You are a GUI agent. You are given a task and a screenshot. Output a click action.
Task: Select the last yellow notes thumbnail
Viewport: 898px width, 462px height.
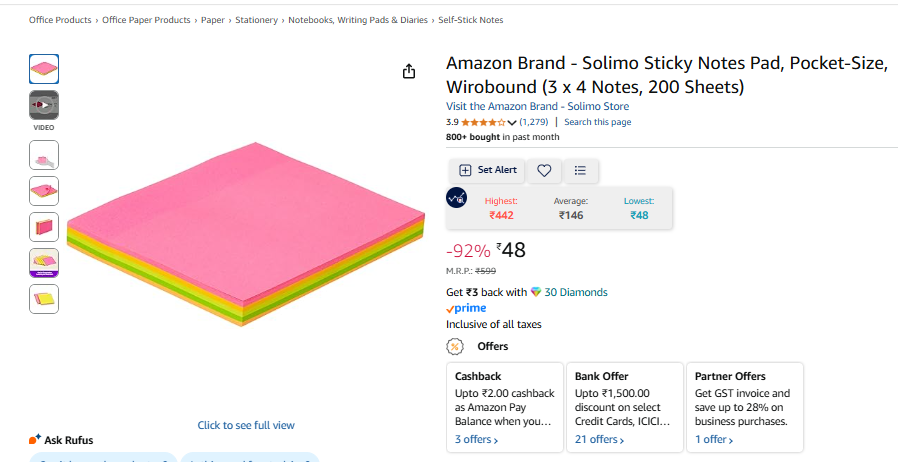click(44, 298)
